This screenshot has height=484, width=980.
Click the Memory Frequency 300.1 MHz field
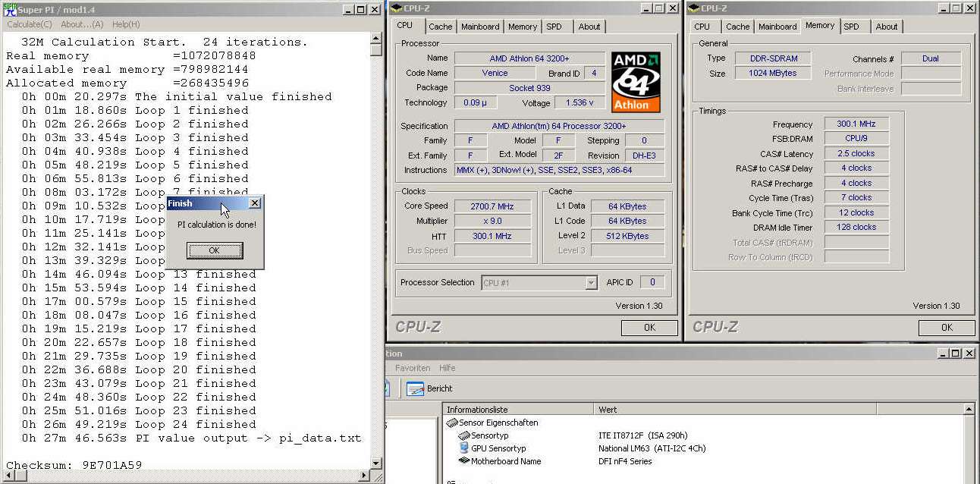point(856,124)
